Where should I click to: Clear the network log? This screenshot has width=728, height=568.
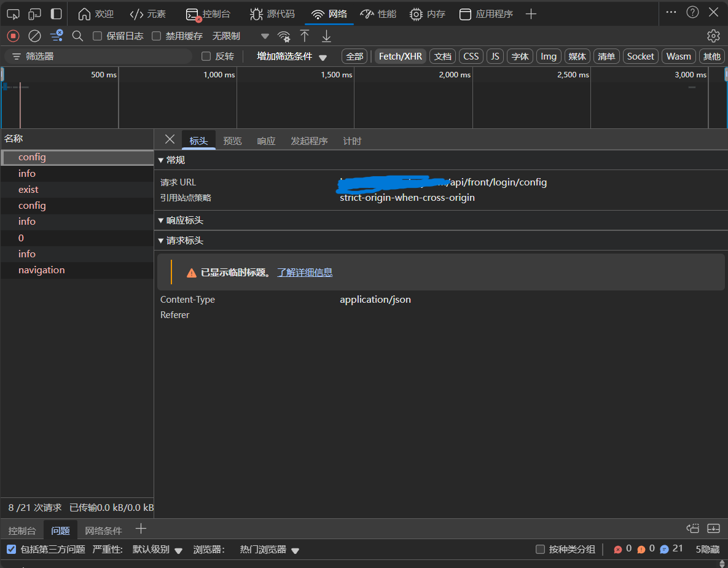point(35,36)
